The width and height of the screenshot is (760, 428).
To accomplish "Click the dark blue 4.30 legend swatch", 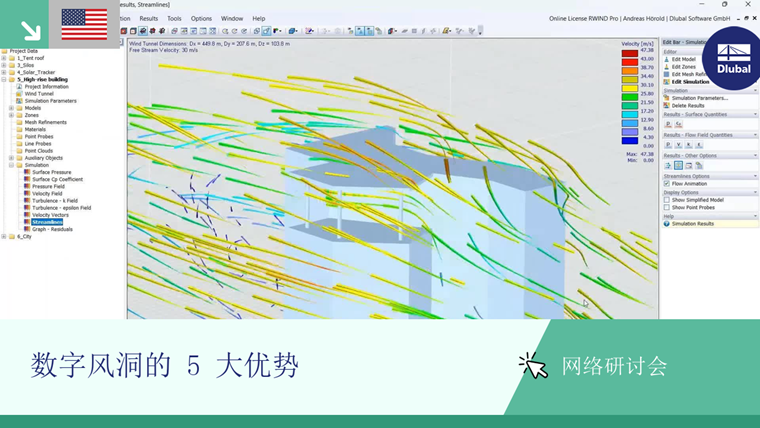I will (x=630, y=141).
